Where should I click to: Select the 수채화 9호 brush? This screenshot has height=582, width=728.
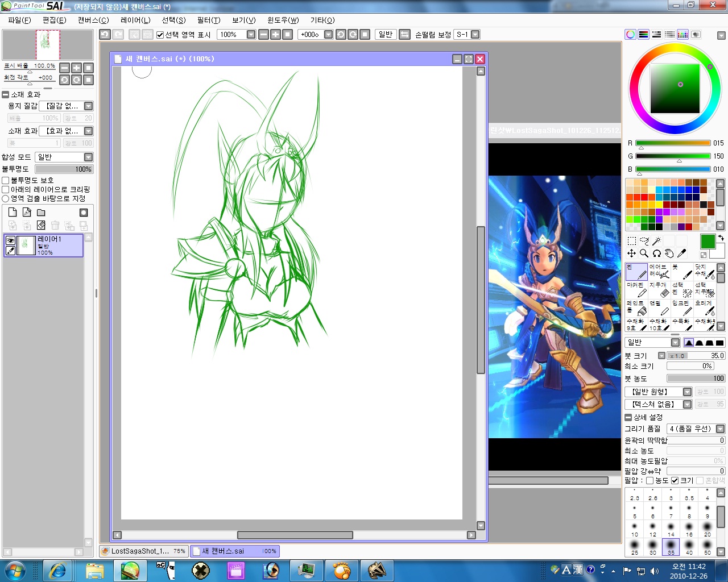(636, 325)
